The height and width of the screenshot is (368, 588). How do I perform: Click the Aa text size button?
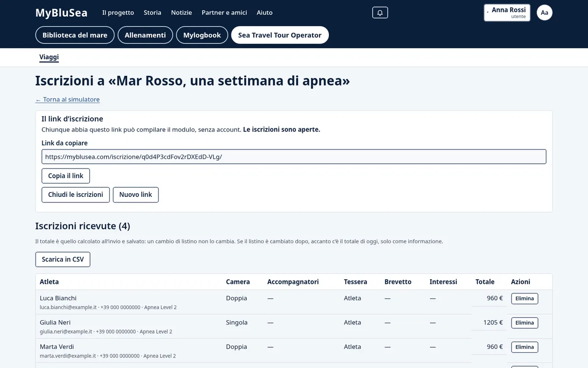click(x=544, y=12)
